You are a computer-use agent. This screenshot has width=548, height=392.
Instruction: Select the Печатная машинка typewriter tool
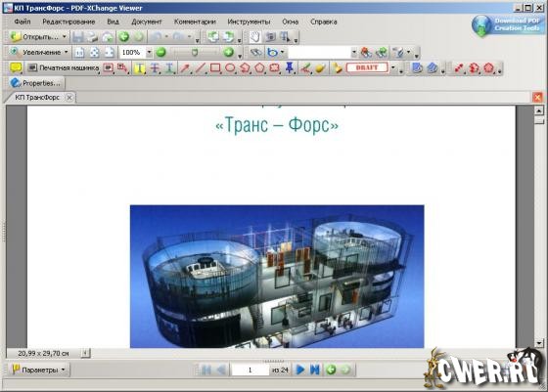[x=64, y=67]
